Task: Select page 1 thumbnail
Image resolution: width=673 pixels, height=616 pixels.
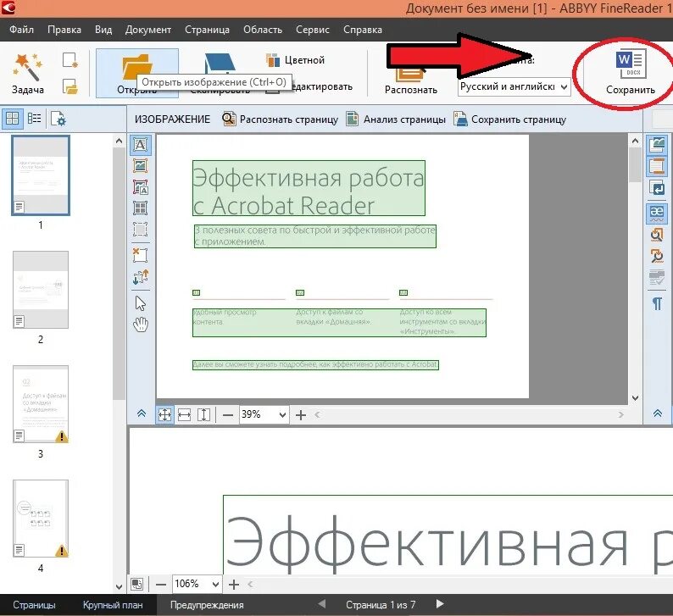Action: [x=41, y=175]
